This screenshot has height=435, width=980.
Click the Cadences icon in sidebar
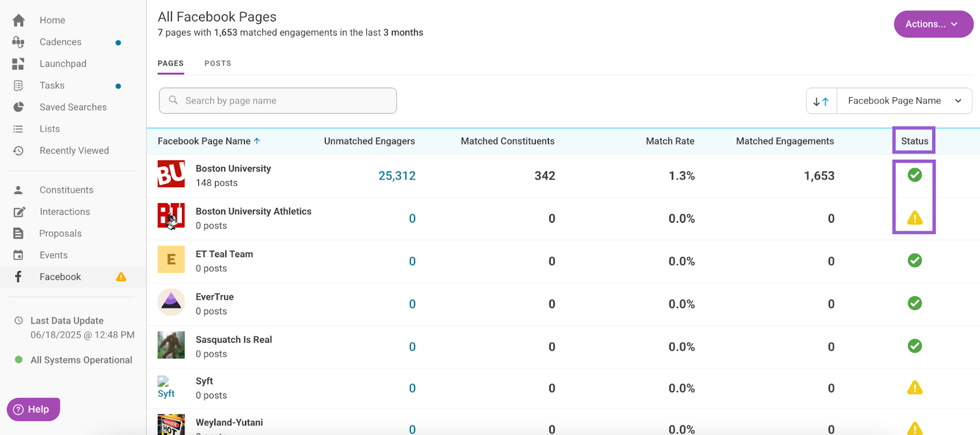tap(18, 42)
